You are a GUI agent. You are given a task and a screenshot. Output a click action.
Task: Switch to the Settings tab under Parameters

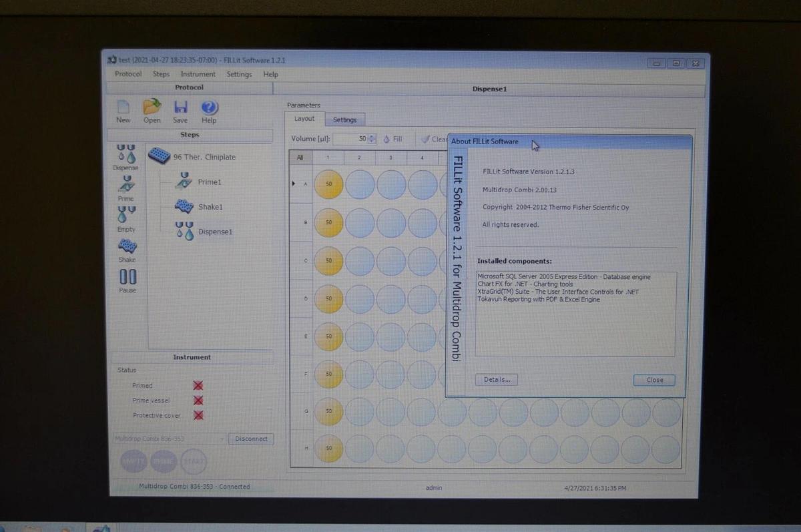pos(345,120)
